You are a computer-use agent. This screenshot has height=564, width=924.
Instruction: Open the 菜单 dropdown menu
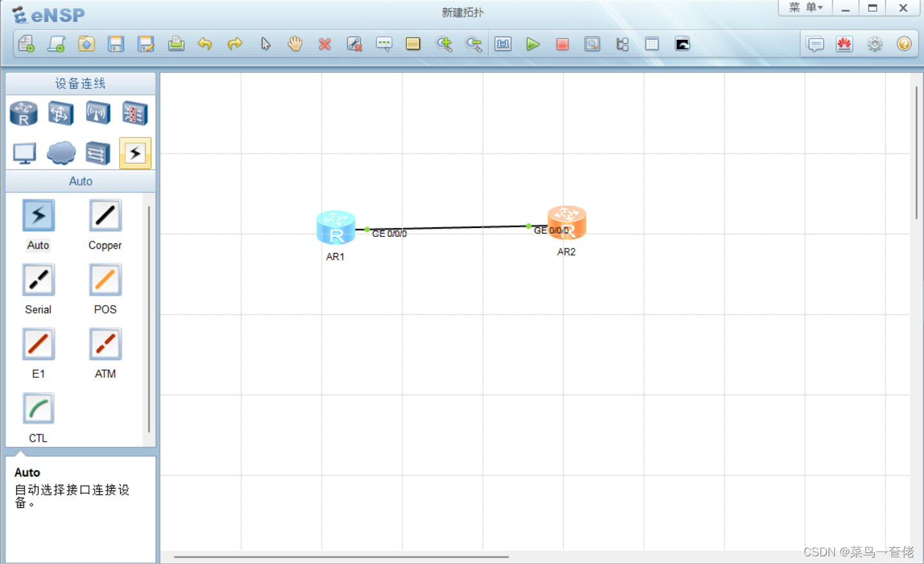(805, 8)
